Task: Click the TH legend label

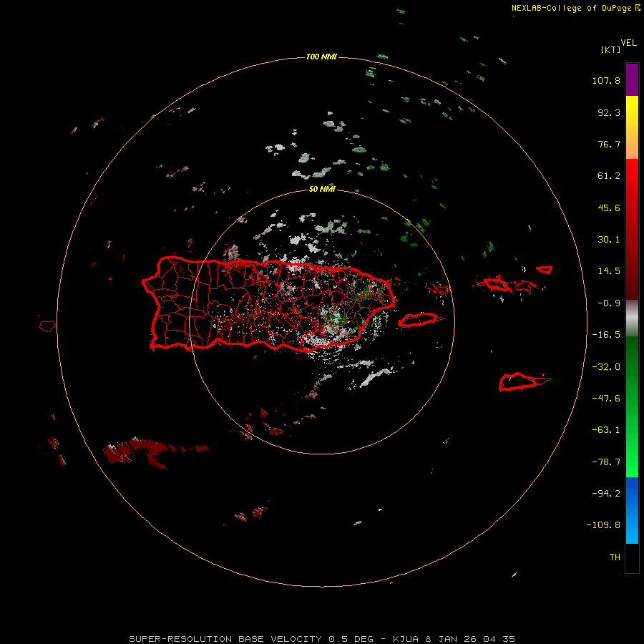Action: click(615, 557)
